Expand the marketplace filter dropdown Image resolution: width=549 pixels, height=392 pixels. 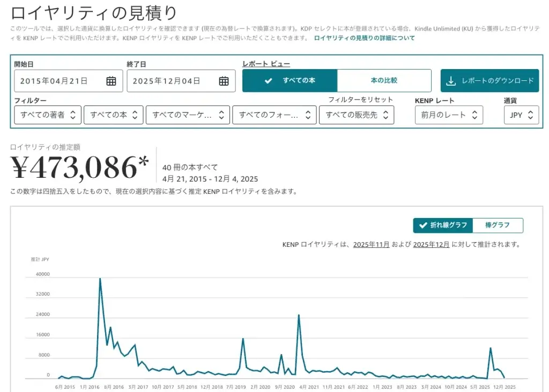click(188, 115)
